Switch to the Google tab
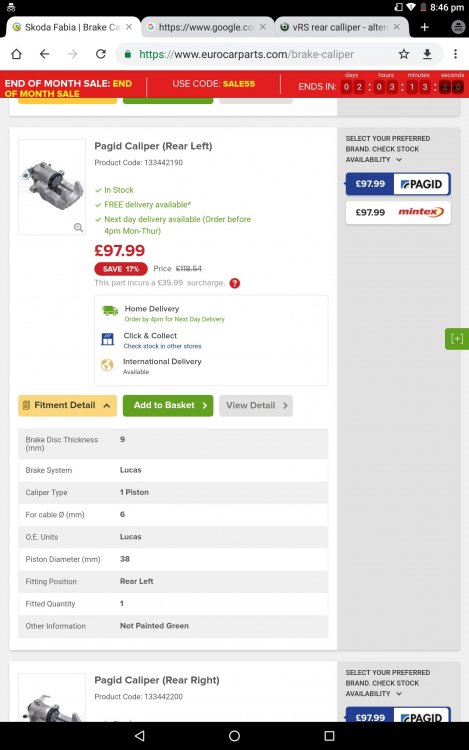The image size is (469, 750). point(207,27)
